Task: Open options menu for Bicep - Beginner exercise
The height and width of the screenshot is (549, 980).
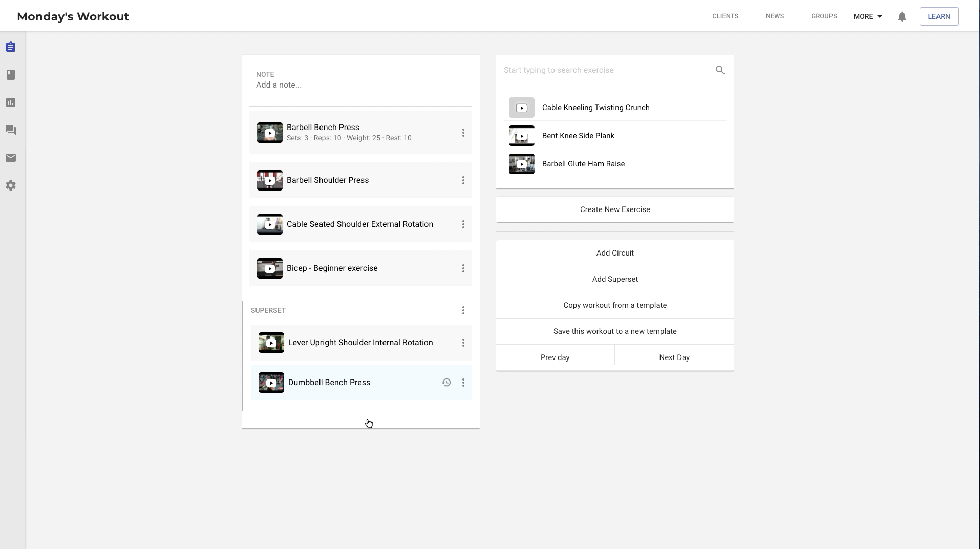Action: point(463,268)
